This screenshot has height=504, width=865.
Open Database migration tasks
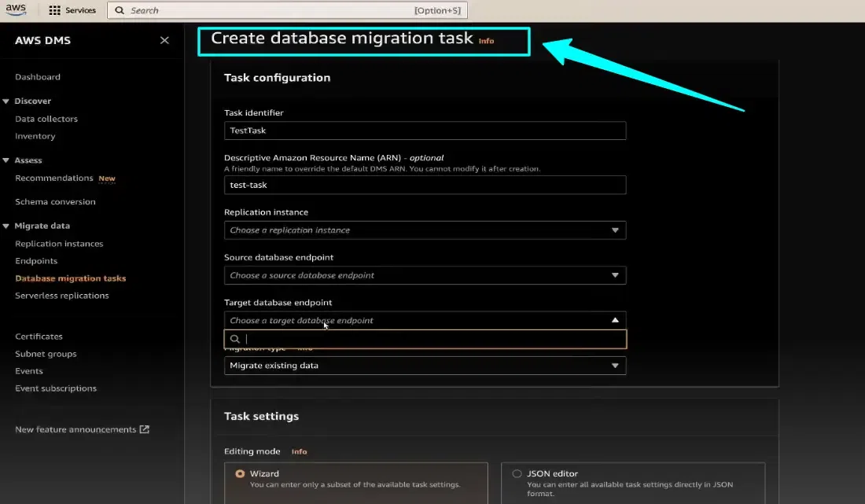tap(71, 278)
